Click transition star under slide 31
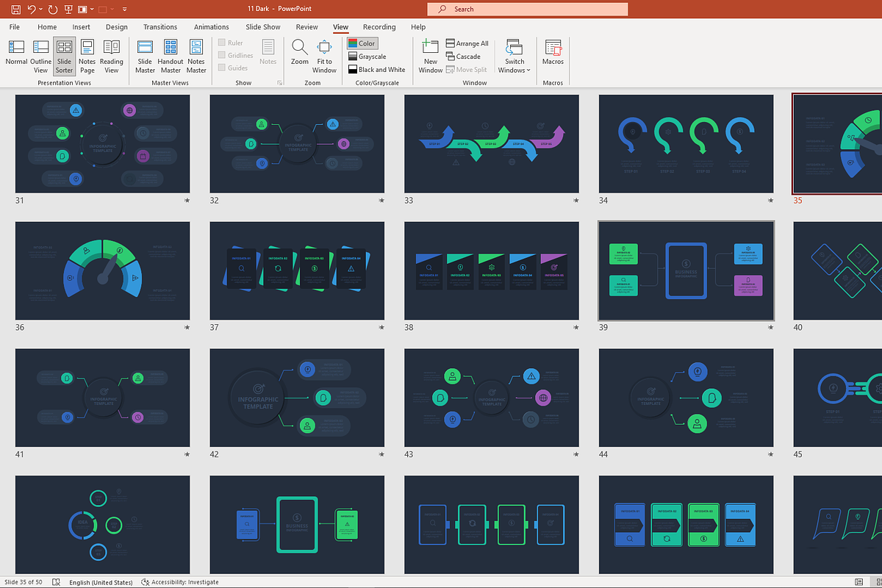 point(187,201)
